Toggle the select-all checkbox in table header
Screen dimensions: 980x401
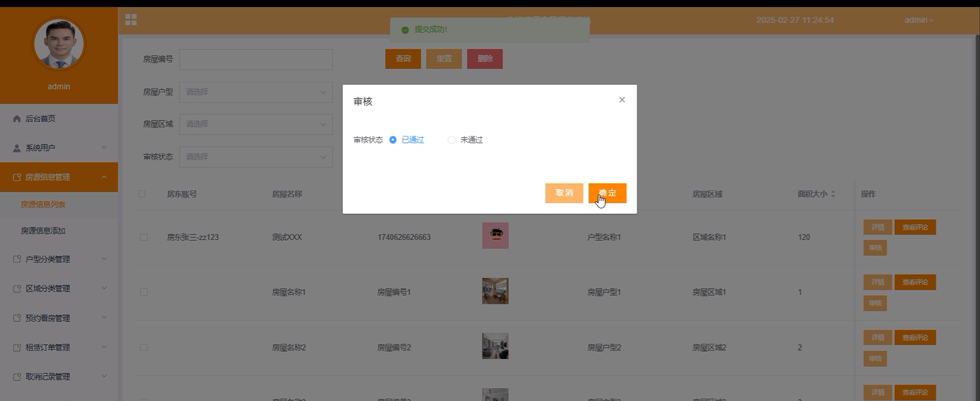coord(142,194)
